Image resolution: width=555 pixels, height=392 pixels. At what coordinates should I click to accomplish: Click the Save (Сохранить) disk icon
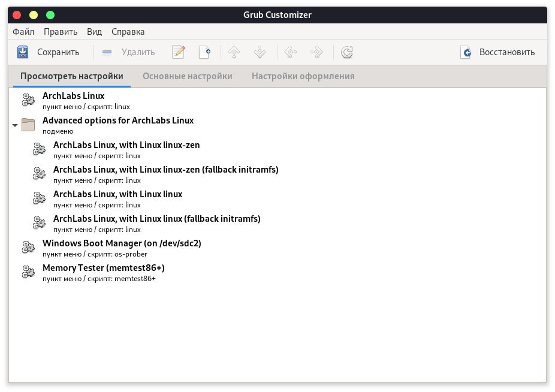pos(23,52)
